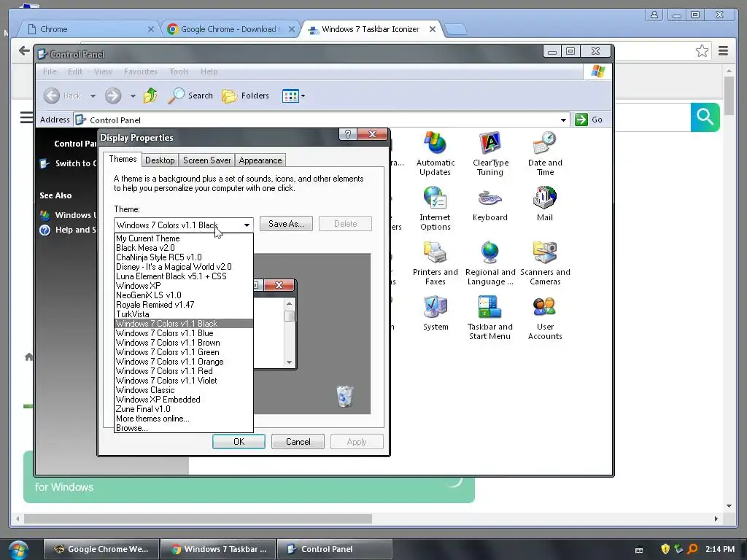747x560 pixels.
Task: Open the Favorites menu
Action: coord(141,71)
